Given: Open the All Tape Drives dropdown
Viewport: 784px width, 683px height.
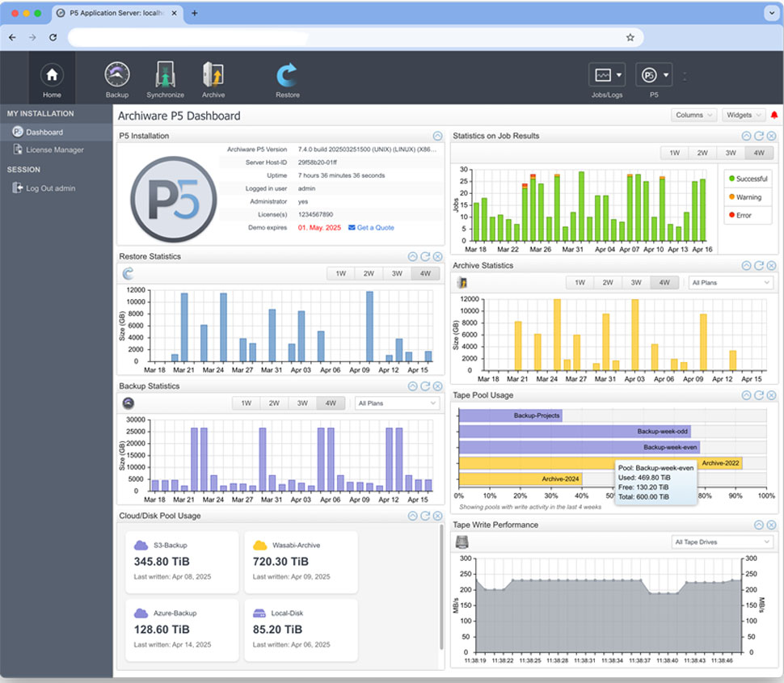Looking at the screenshot, I should pyautogui.click(x=722, y=542).
